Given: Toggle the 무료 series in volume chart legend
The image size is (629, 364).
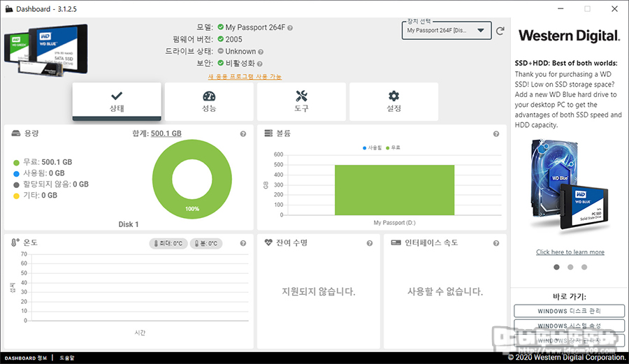Looking at the screenshot, I should [x=393, y=148].
